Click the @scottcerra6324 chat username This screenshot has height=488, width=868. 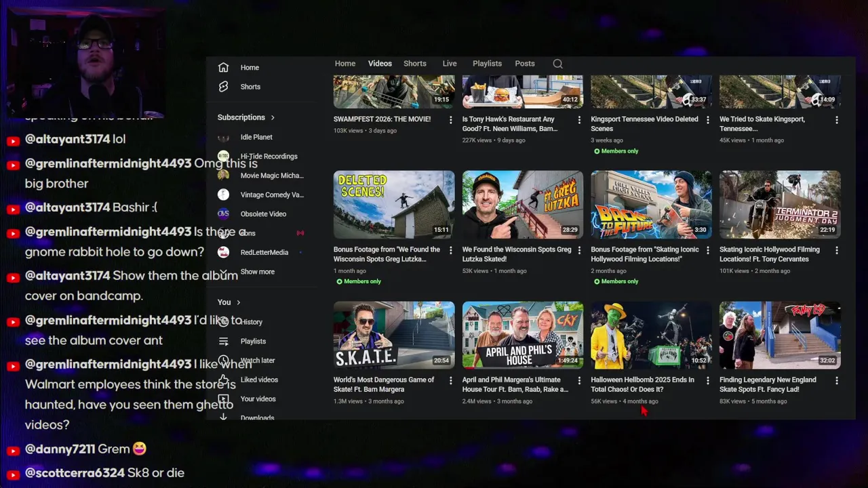pos(75,472)
